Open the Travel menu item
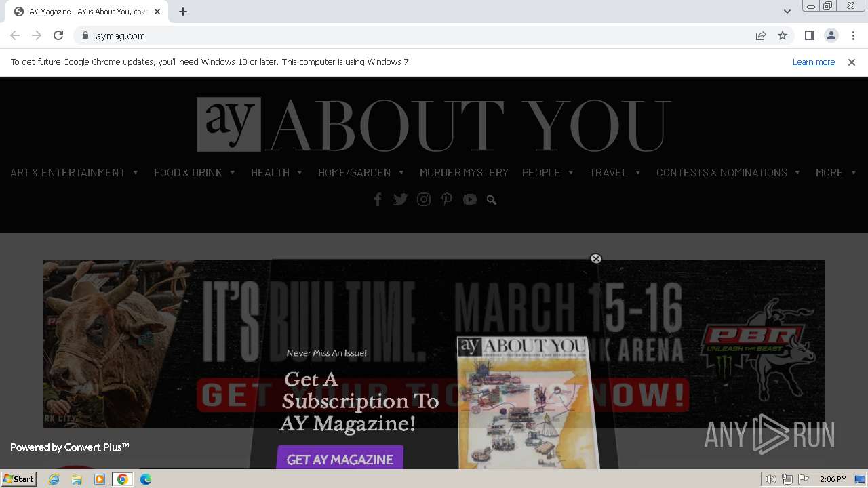This screenshot has height=488, width=868. point(608,172)
